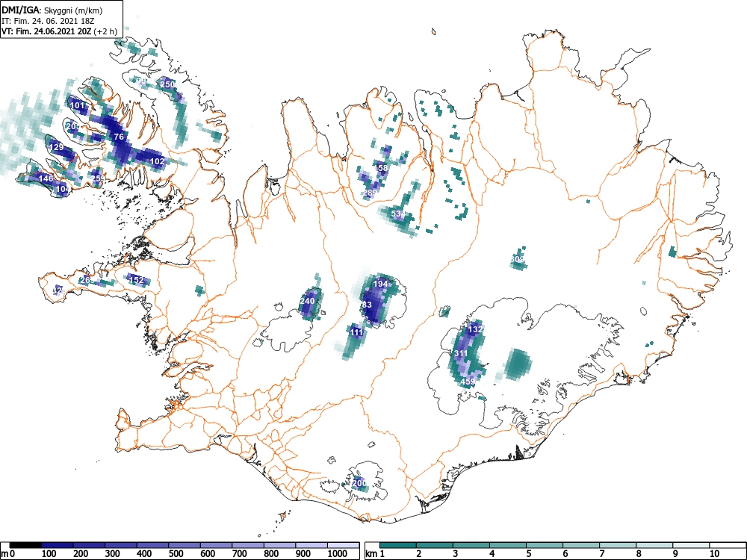747x560 pixels.
Task: Click the 5 label on the km scale
Action: [x=528, y=553]
